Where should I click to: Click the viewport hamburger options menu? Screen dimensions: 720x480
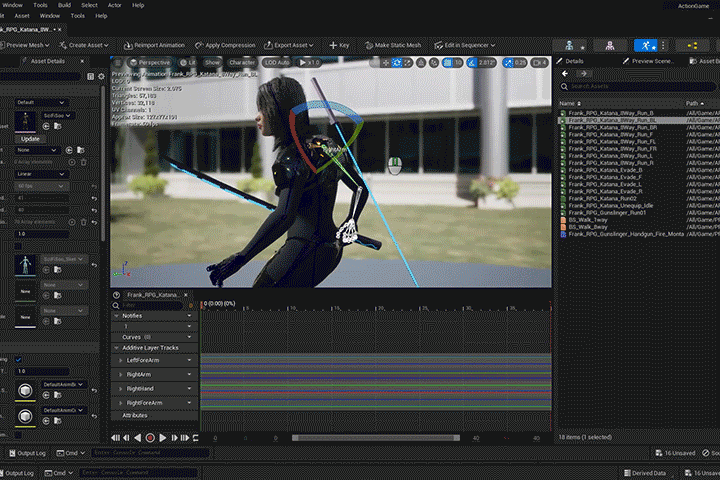(118, 62)
